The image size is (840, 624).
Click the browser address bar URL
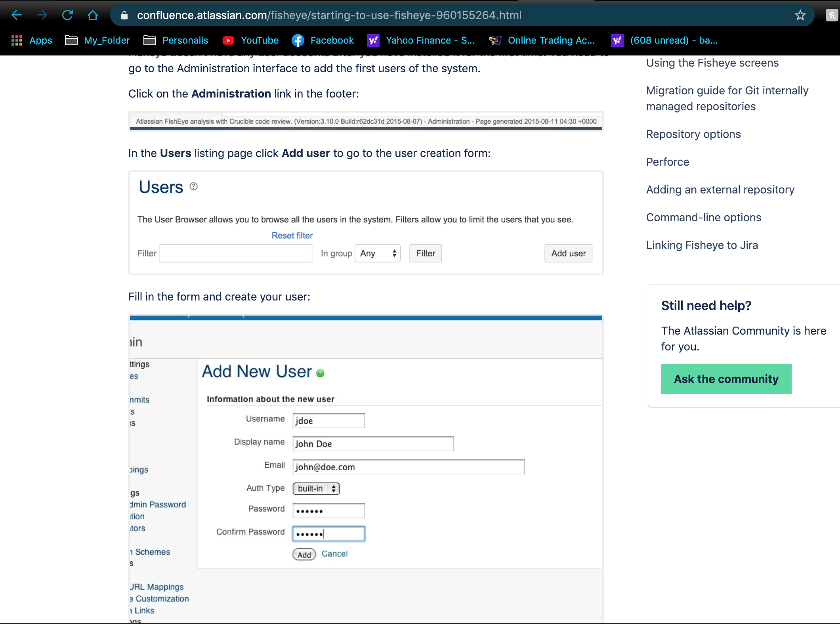pyautogui.click(x=329, y=15)
